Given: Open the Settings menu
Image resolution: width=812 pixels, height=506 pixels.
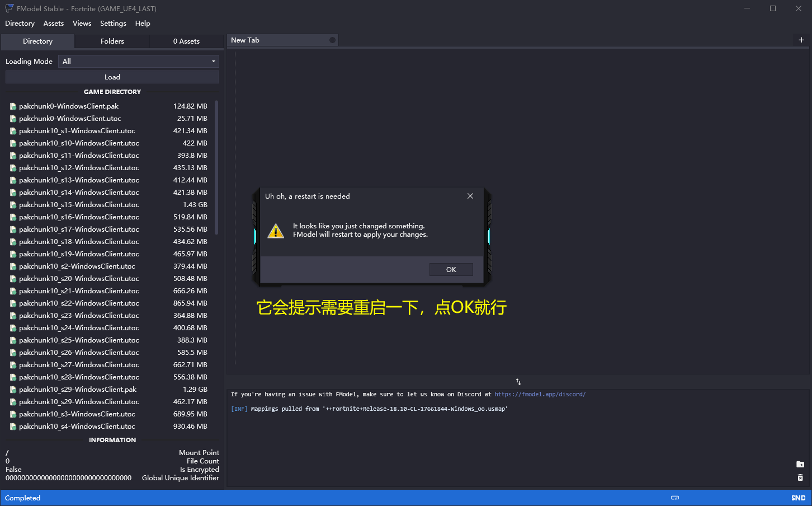Looking at the screenshot, I should (113, 24).
